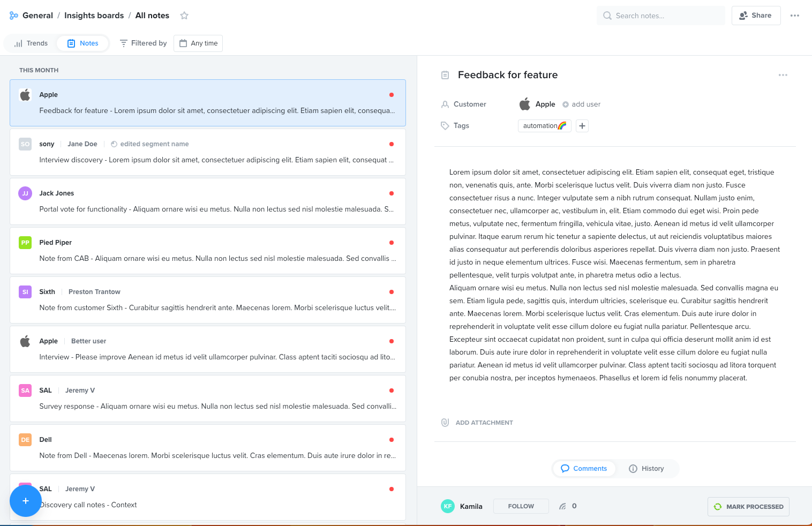Click the Tags label icon
The image size is (812, 526).
point(445,126)
